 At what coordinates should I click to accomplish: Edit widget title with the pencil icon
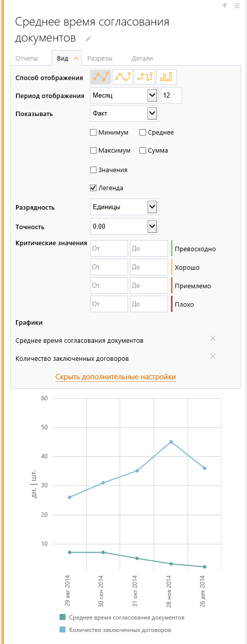click(88, 39)
